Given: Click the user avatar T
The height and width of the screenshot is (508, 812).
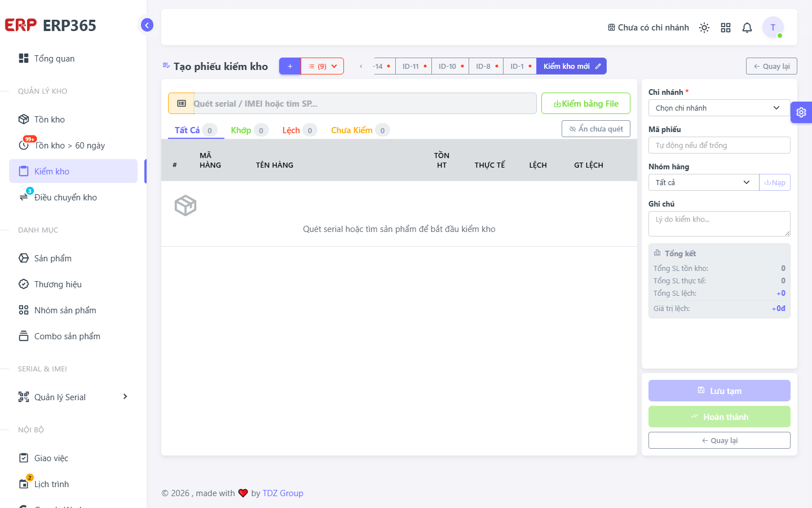Looking at the screenshot, I should click(x=773, y=27).
